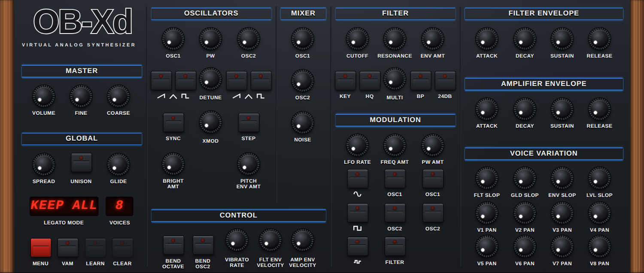The width and height of the screenshot is (644, 273).
Task: Enable OSC2 sawtooth waveform switch
Action: pos(237,81)
